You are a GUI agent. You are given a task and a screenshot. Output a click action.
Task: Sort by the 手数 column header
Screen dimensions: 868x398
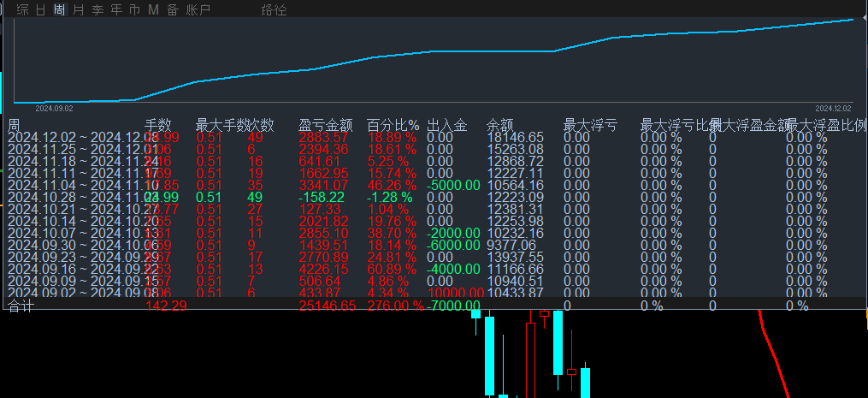157,125
